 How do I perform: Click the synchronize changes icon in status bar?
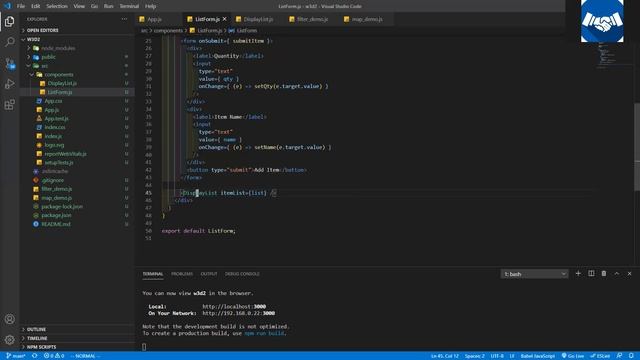click(35, 356)
